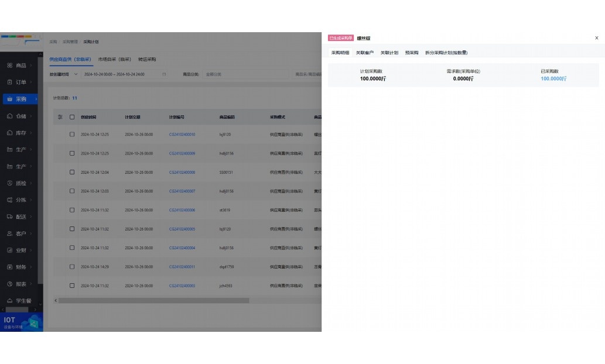Open plan number link CG24102400009
Viewport: 605px width, 364px height.
182,153
